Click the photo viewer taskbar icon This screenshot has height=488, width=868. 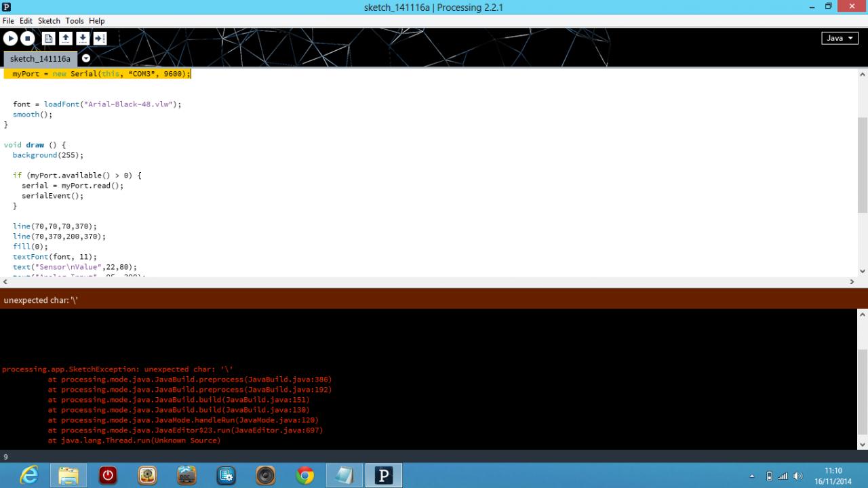pyautogui.click(x=147, y=476)
